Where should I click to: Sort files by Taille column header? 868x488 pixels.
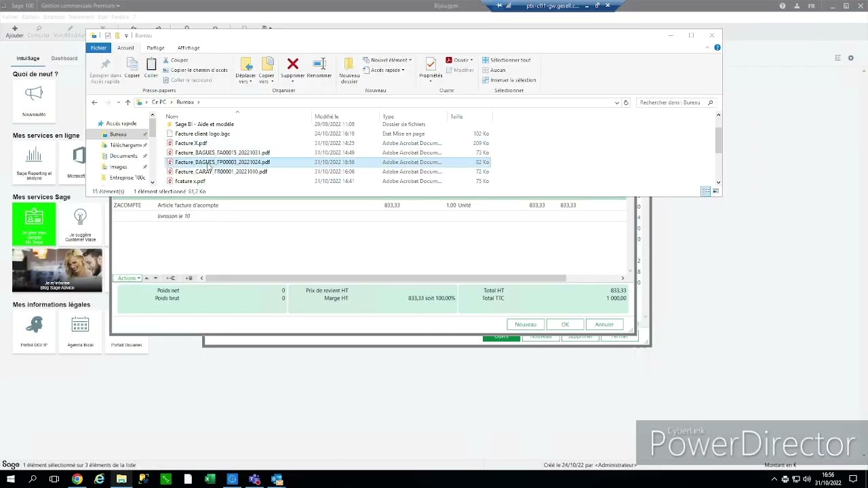point(469,117)
